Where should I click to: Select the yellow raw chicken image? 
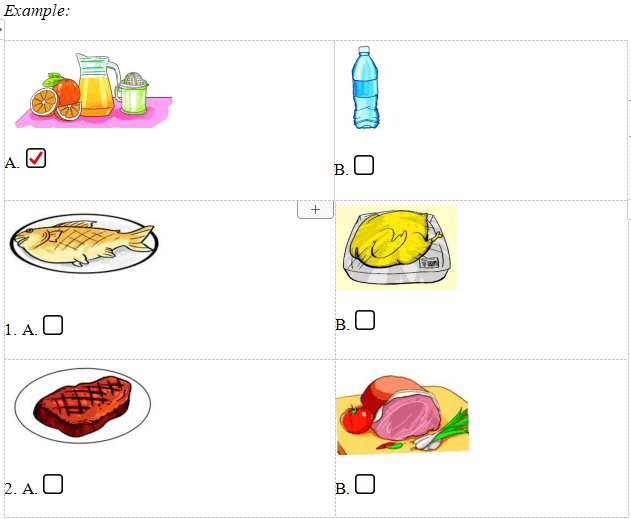[x=397, y=246]
